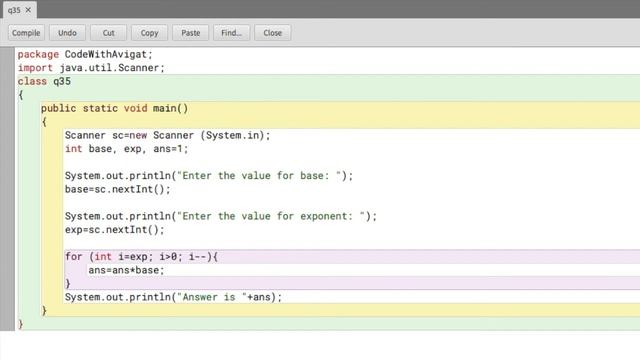The width and height of the screenshot is (640, 360).
Task: Click the Close toolbar button
Action: (273, 33)
